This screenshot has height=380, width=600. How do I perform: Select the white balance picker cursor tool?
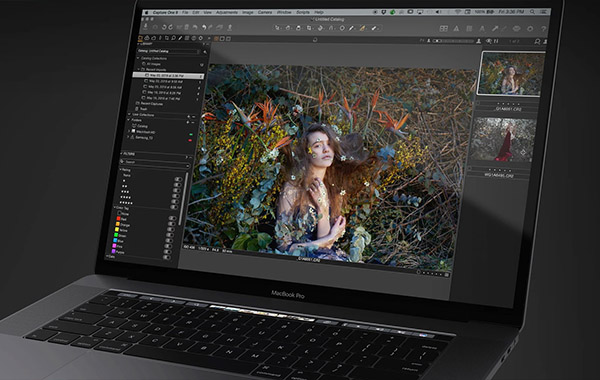point(351,28)
